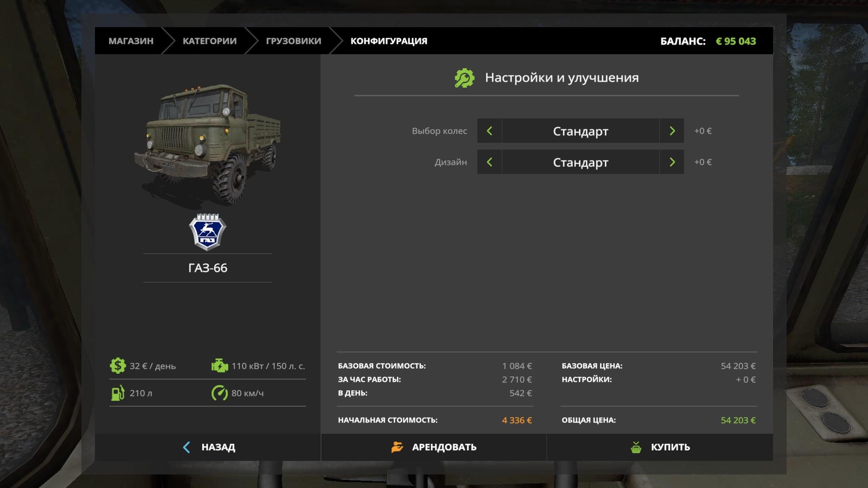
Task: Click the daily upkeep dollar gear icon
Action: point(118,366)
